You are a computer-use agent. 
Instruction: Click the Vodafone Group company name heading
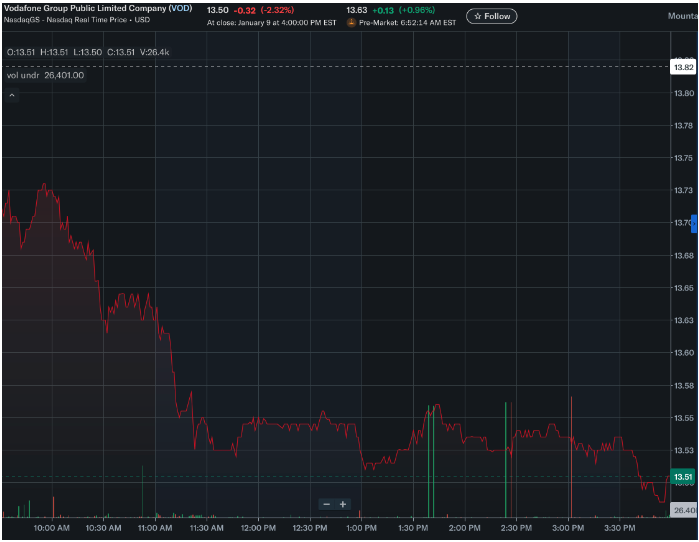85,9
